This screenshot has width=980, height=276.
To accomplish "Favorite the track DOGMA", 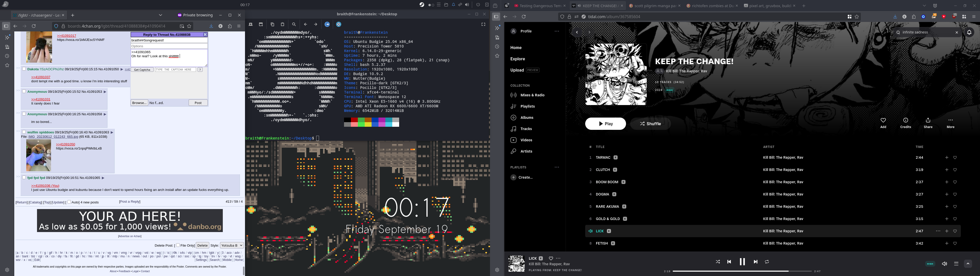I will tap(955, 194).
